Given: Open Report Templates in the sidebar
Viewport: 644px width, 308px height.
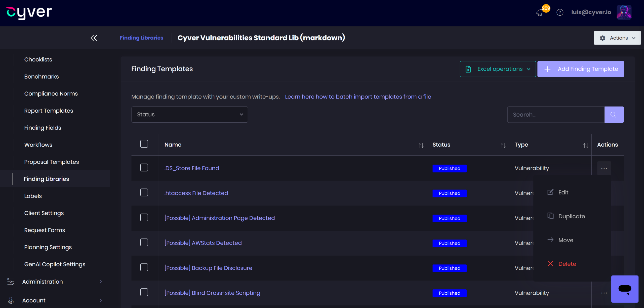Looking at the screenshot, I should [x=49, y=111].
